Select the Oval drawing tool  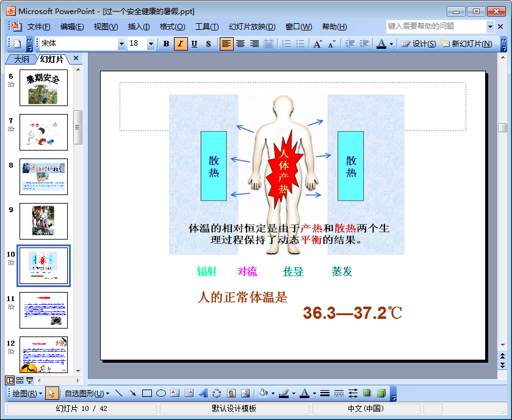161,393
